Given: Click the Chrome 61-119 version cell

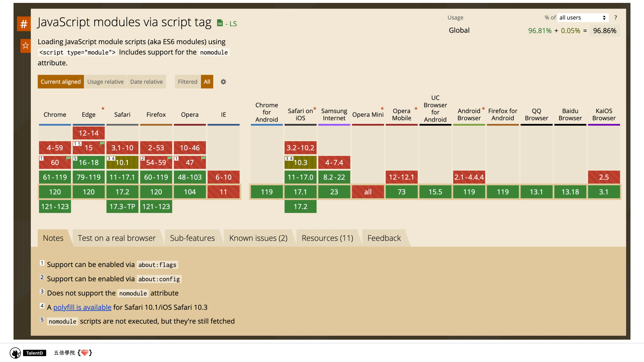Looking at the screenshot, I should tap(55, 177).
